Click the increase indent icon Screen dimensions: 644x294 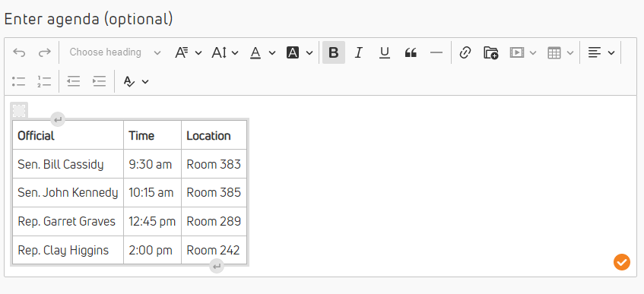click(x=99, y=81)
